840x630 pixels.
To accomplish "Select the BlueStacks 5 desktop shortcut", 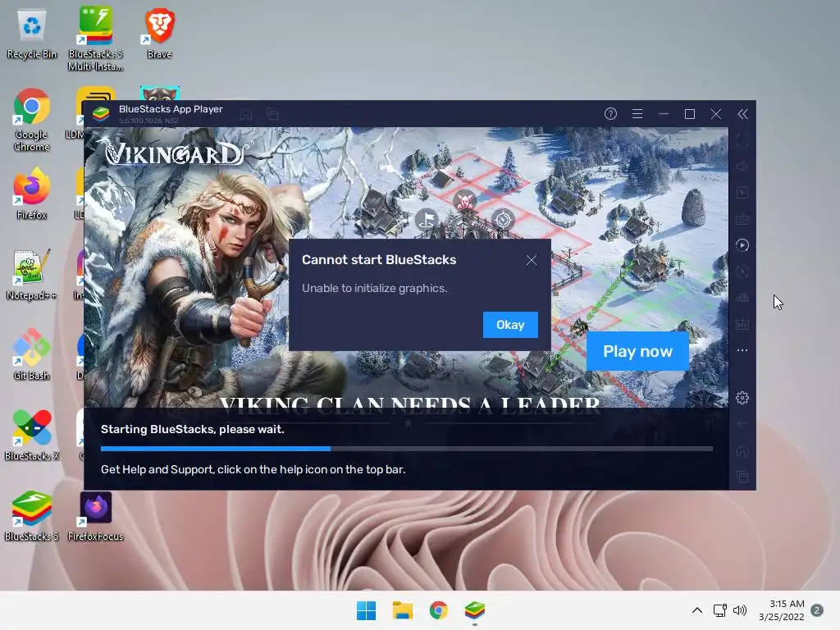I will (x=32, y=515).
